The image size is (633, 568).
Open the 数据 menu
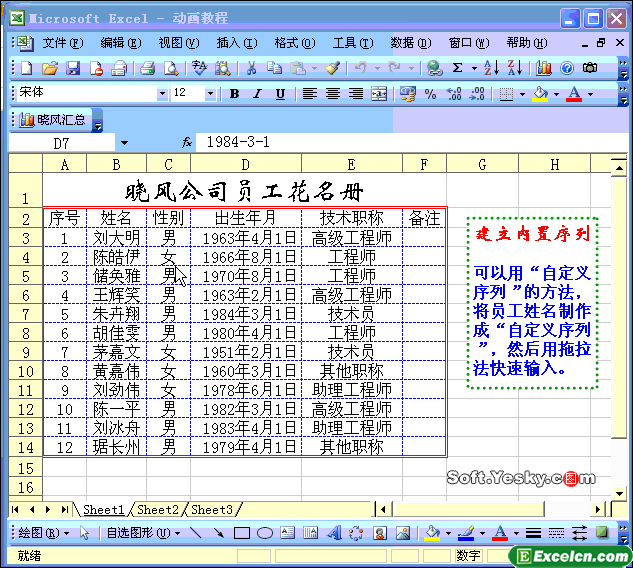click(411, 42)
